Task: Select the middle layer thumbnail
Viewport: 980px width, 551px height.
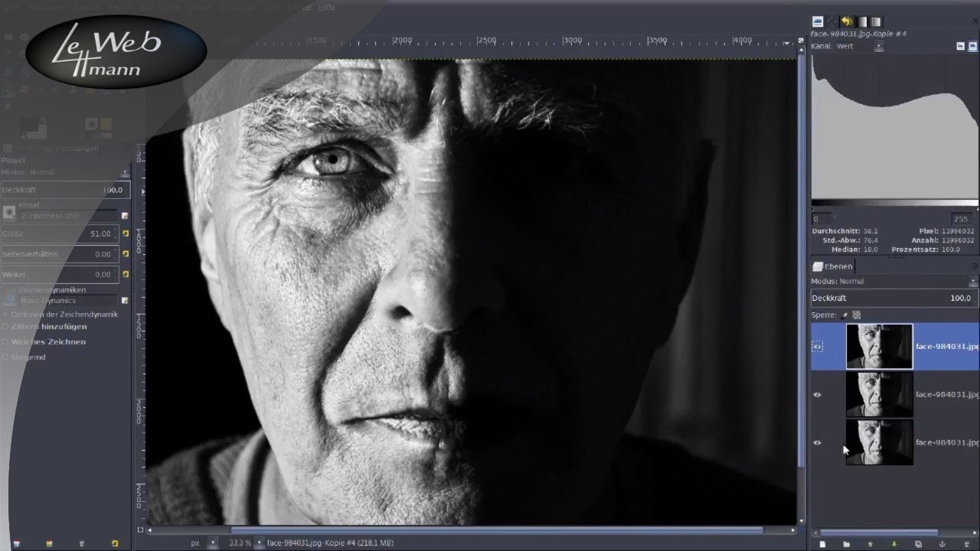Action: coord(879,395)
